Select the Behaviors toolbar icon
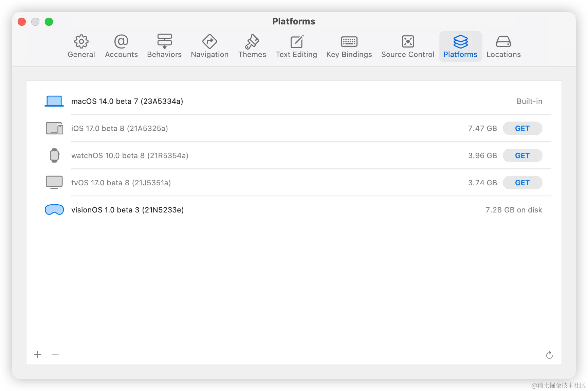This screenshot has height=391, width=588. click(164, 41)
